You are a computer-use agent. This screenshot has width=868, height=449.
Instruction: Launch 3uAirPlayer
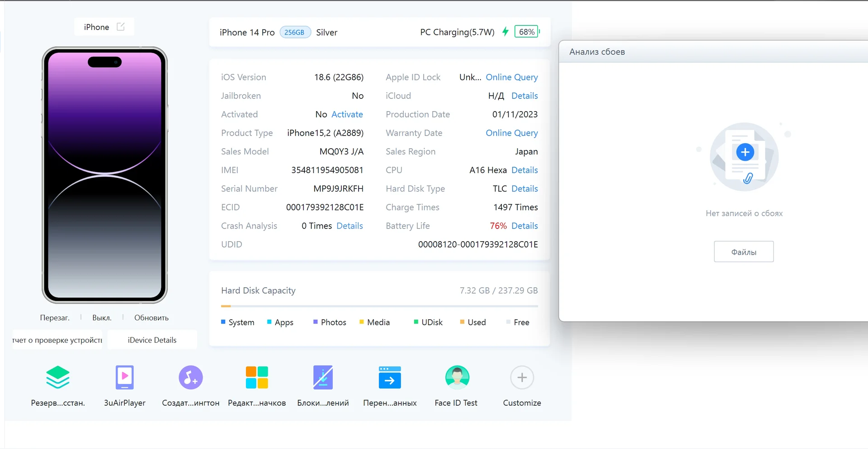pos(125,377)
